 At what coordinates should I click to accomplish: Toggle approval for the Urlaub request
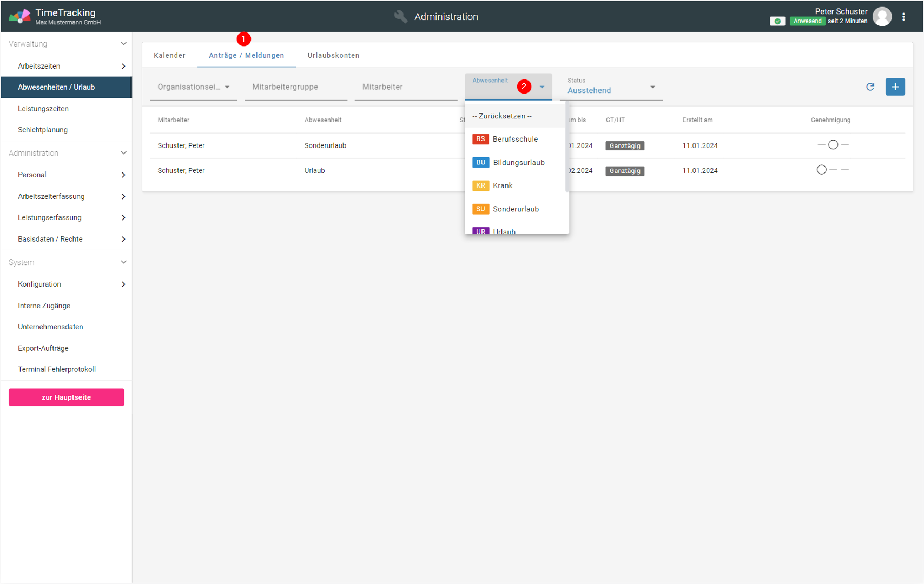click(822, 170)
